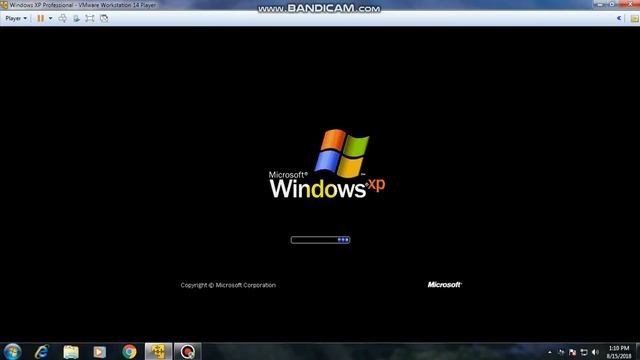Show hidden system tray icons
640x360 pixels.
tap(550, 352)
